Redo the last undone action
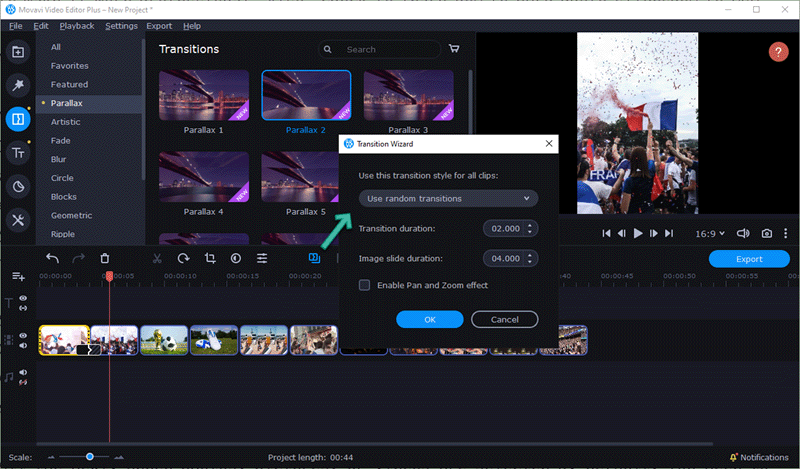800x469 pixels. [x=78, y=258]
